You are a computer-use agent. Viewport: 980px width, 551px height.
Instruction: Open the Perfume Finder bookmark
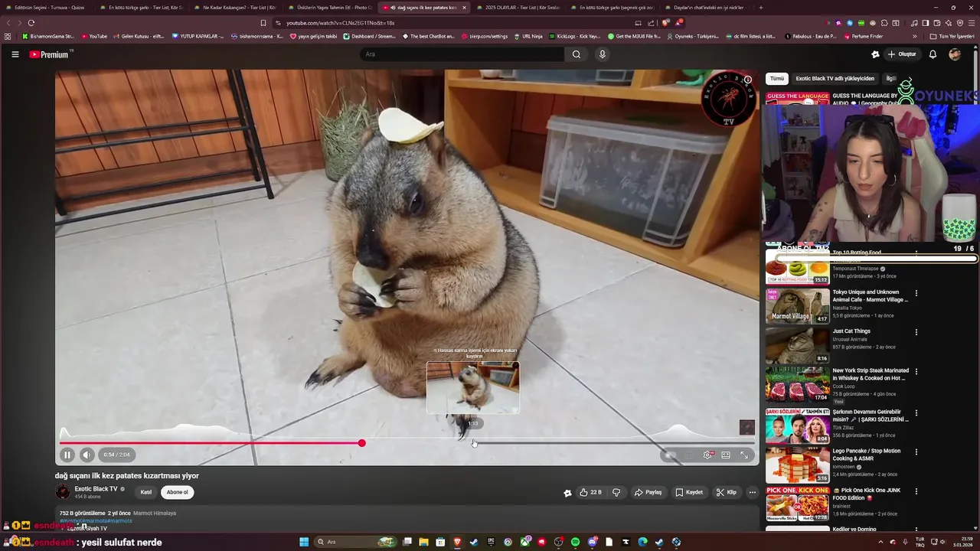point(863,36)
